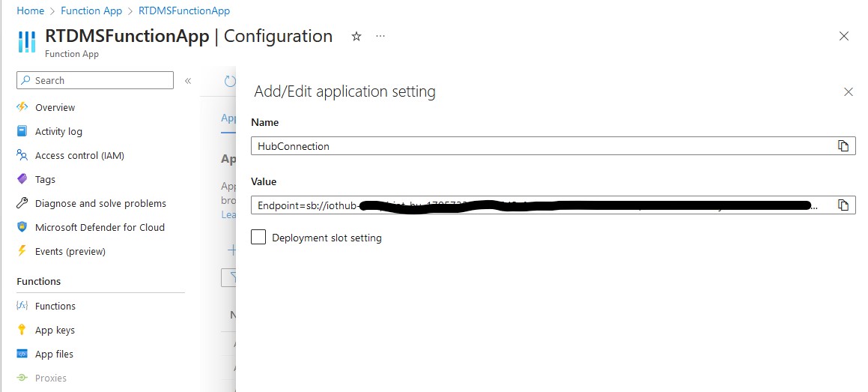Viewport: 868px width, 392px height.
Task: Open Microsoft Defender for Cloud
Action: [x=100, y=227]
